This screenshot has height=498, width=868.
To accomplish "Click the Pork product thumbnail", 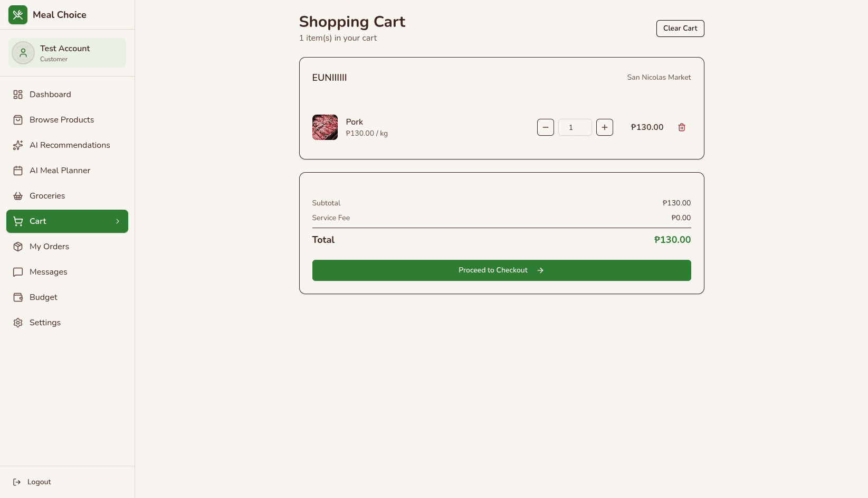I will click(x=325, y=127).
